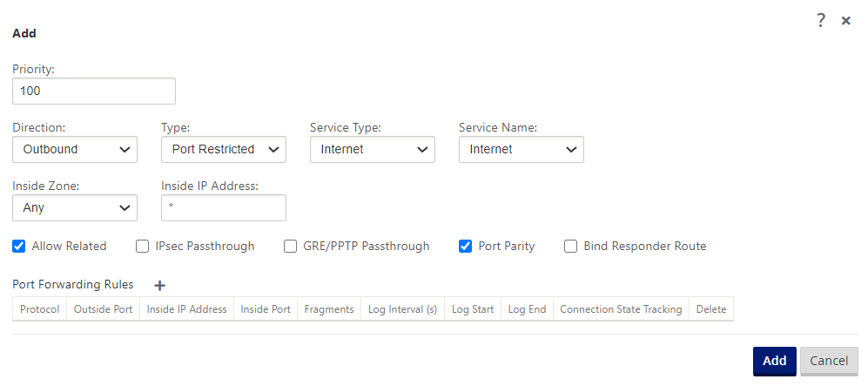Screen dimensions: 868x386
Task: Click the Inside IP Address text field
Action: pos(224,207)
